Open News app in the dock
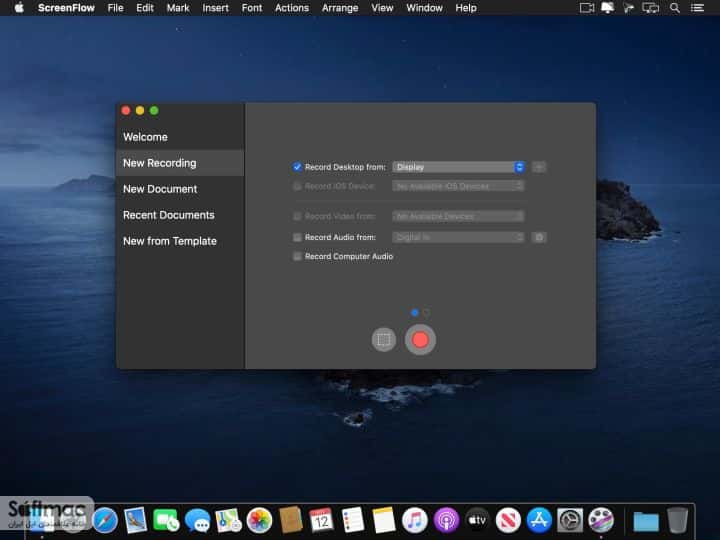This screenshot has width=720, height=540. tap(508, 520)
